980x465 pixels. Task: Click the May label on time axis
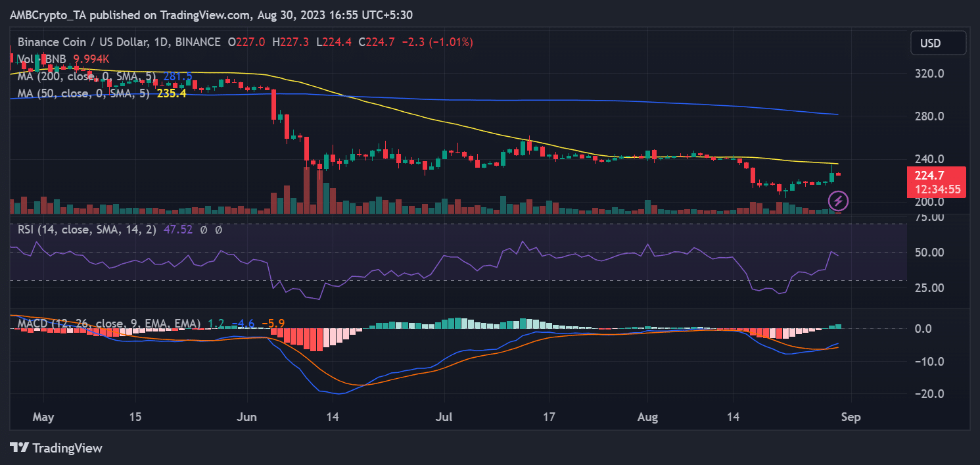click(x=43, y=417)
